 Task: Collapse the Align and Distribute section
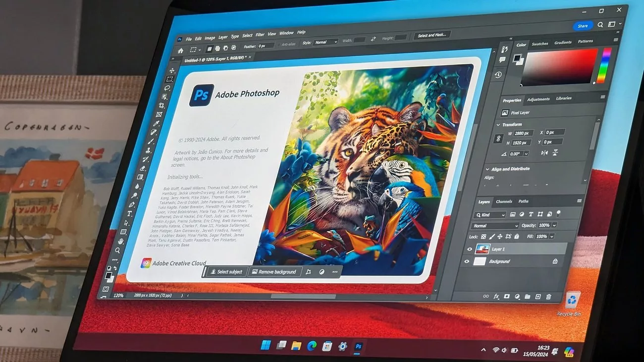pyautogui.click(x=486, y=169)
